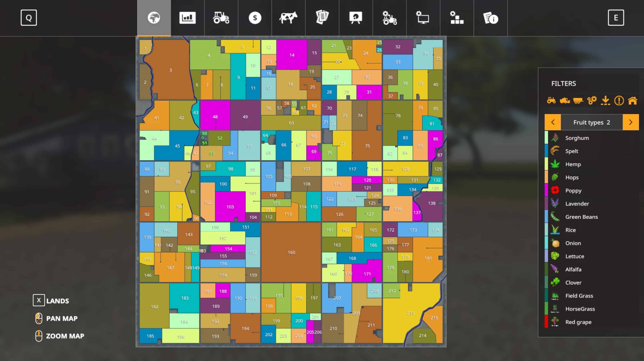Select the map globe tab
Viewport: 644px width, 361px height.
point(154,18)
